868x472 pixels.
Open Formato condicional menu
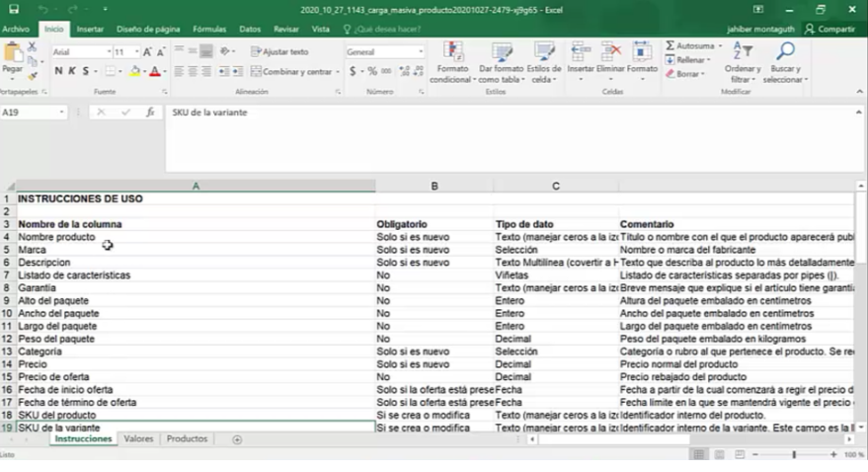pyautogui.click(x=453, y=62)
